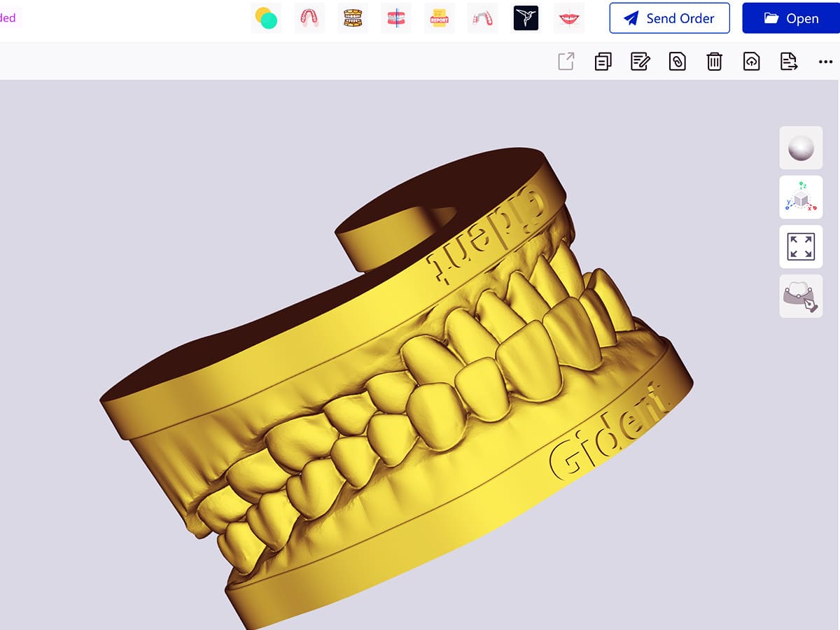The width and height of the screenshot is (840, 630).
Task: Delete using the trash can icon
Action: (x=714, y=62)
